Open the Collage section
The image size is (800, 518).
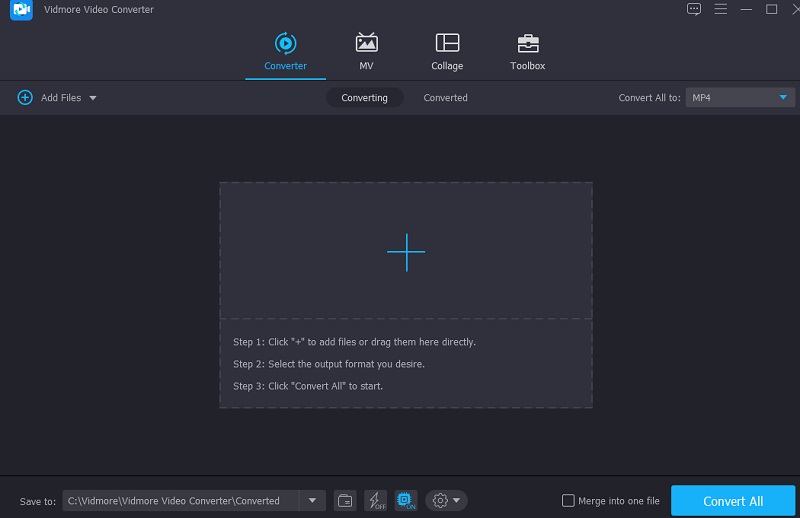coord(447,52)
